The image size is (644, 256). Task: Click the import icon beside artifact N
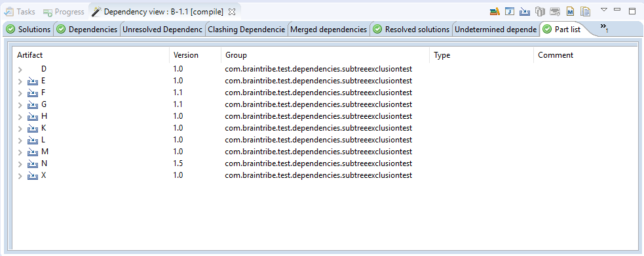(33, 164)
